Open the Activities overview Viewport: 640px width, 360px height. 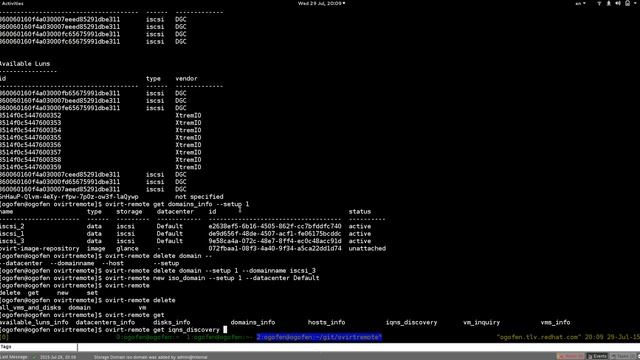tap(13, 3)
